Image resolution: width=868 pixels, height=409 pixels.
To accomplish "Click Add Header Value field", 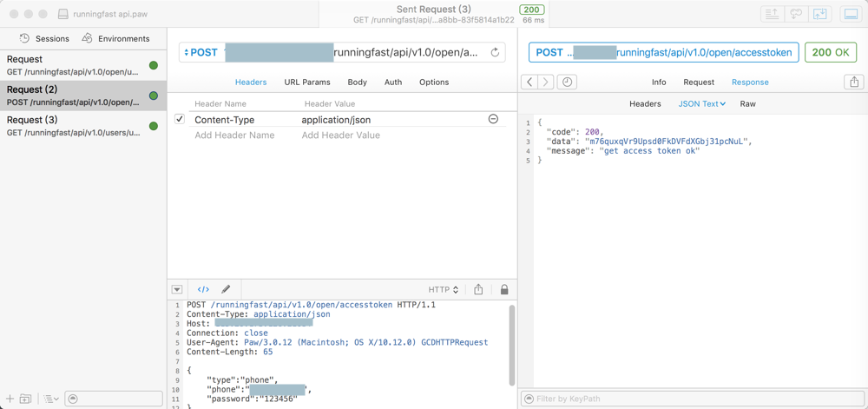I will coord(340,135).
